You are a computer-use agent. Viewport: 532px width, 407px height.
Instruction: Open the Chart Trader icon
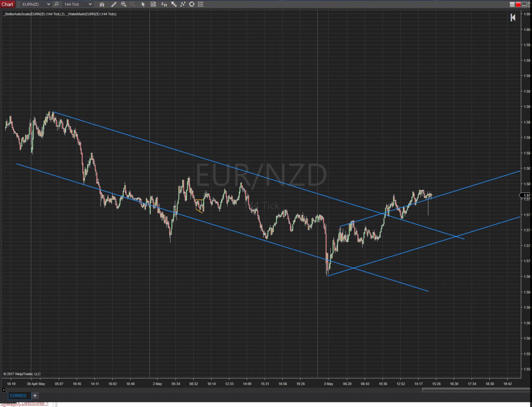click(x=164, y=4)
